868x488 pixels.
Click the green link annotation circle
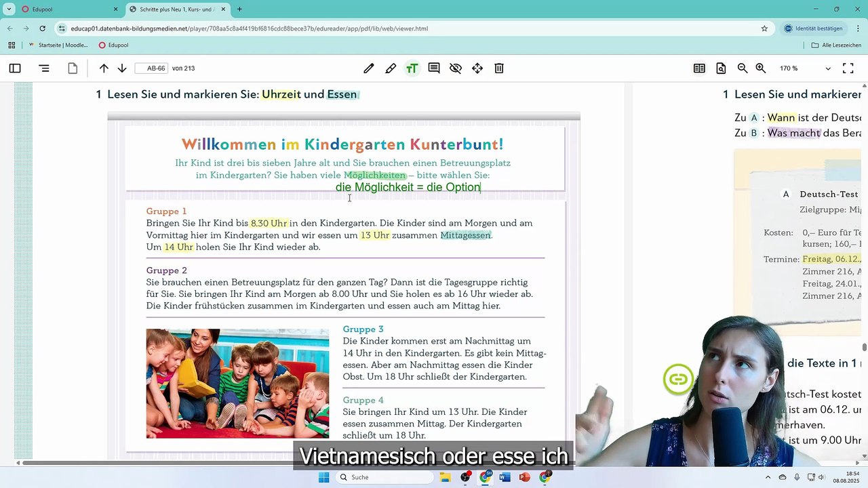click(x=679, y=380)
